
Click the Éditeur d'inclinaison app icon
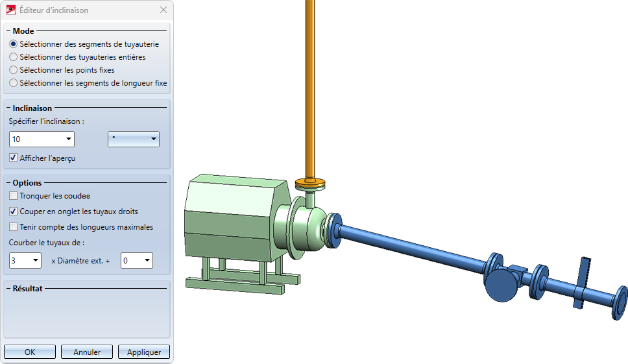tap(10, 10)
